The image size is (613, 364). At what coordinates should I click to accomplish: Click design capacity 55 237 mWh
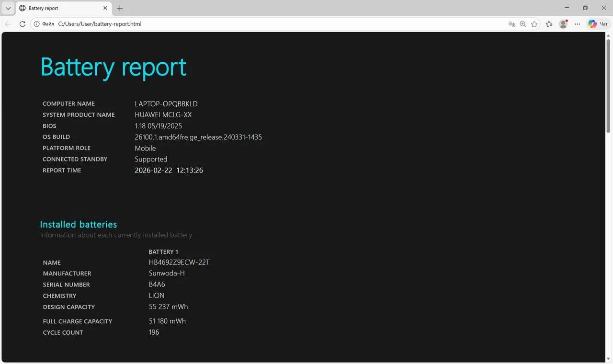pos(168,307)
